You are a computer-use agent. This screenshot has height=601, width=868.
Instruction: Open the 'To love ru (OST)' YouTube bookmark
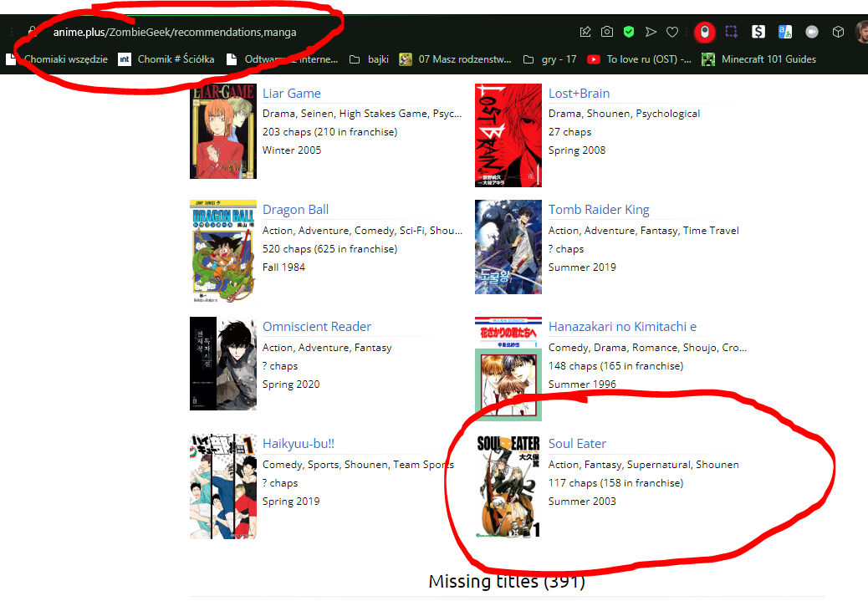[640, 59]
